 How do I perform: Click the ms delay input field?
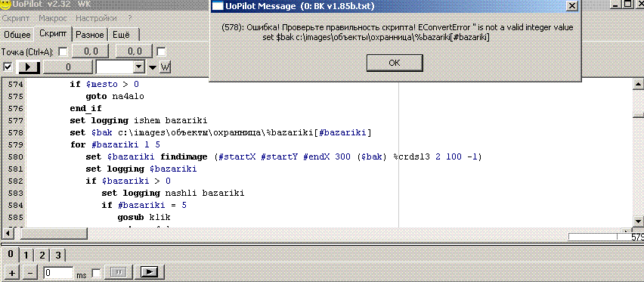[x=58, y=272]
